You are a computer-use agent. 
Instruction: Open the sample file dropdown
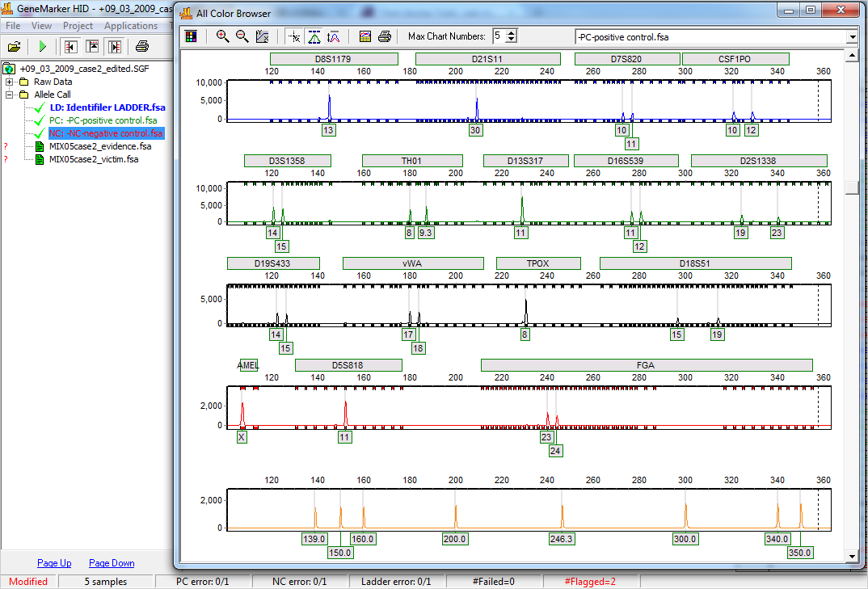click(x=852, y=37)
